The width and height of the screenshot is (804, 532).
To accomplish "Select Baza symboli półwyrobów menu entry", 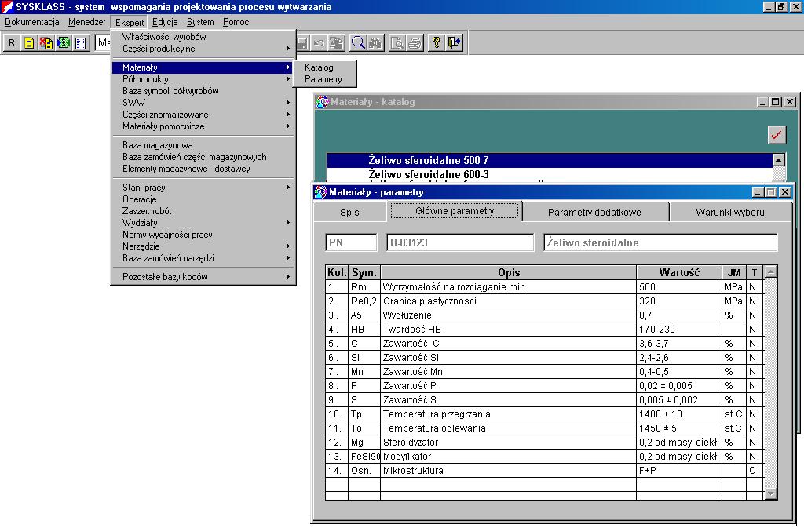I will tap(203, 91).
